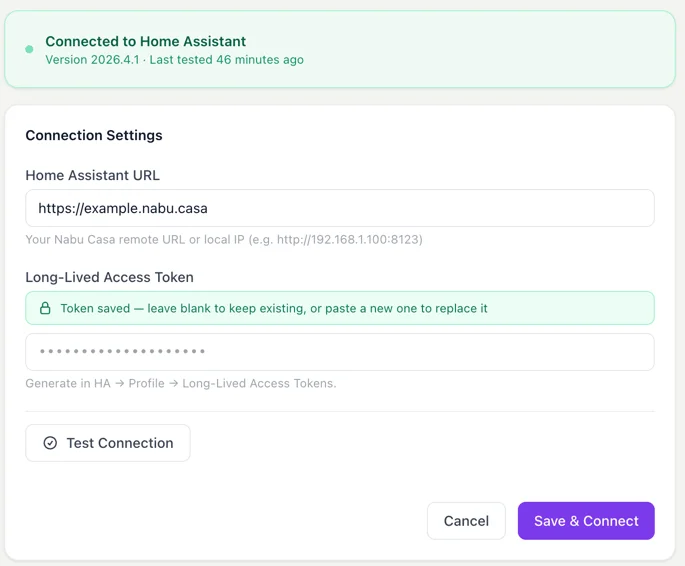685x566 pixels.
Task: Click the lock icon in token saved notice
Action: (x=45, y=308)
